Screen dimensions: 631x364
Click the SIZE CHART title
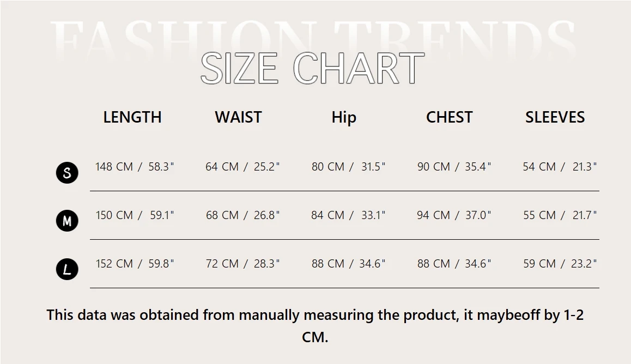pyautogui.click(x=312, y=69)
